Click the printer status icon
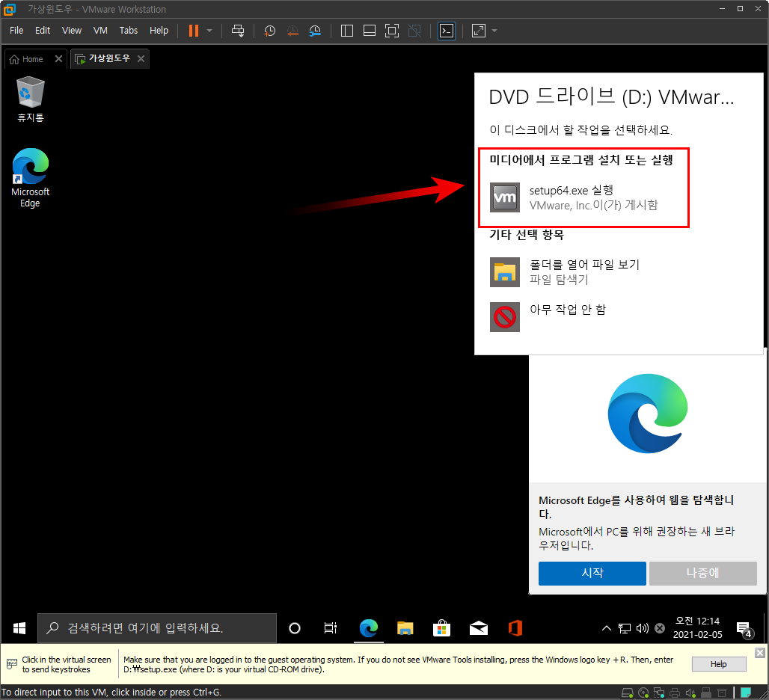Viewport: 769px width, 700px height. tap(675, 693)
